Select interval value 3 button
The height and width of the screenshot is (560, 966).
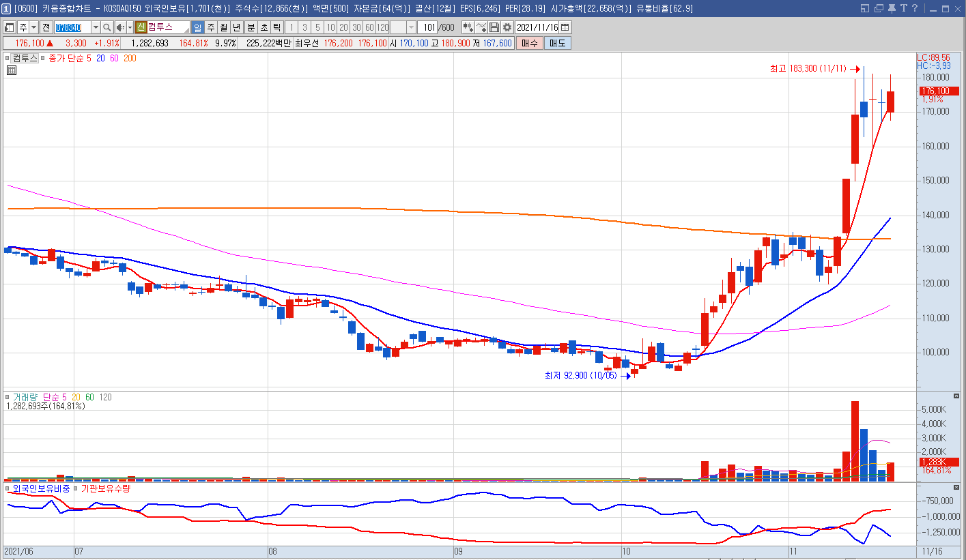point(304,27)
